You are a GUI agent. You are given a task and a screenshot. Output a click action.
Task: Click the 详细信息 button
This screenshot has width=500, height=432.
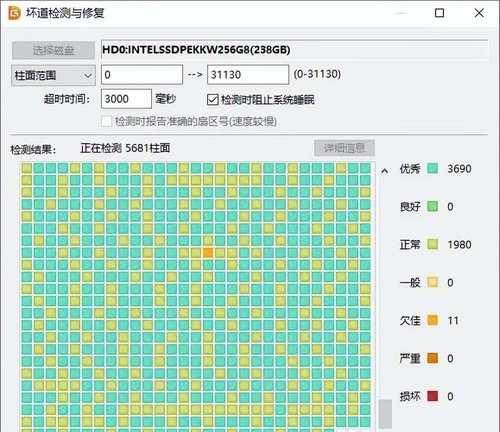pos(344,148)
